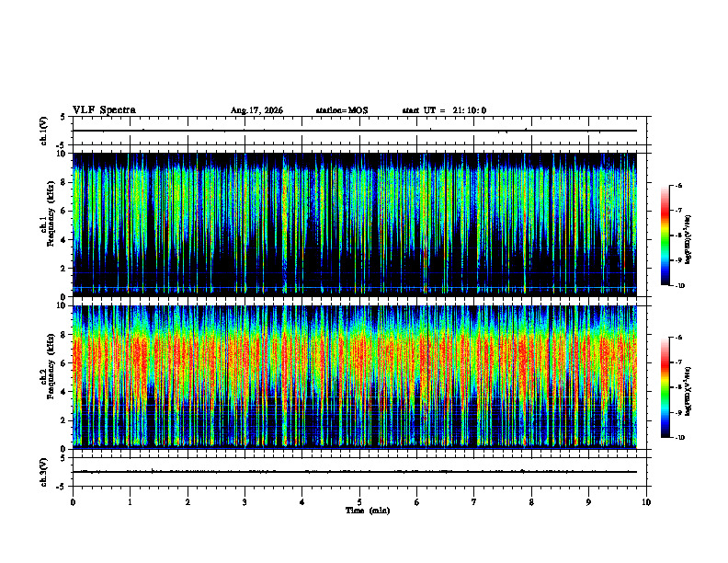Click the Time (min) axis label

point(368,511)
